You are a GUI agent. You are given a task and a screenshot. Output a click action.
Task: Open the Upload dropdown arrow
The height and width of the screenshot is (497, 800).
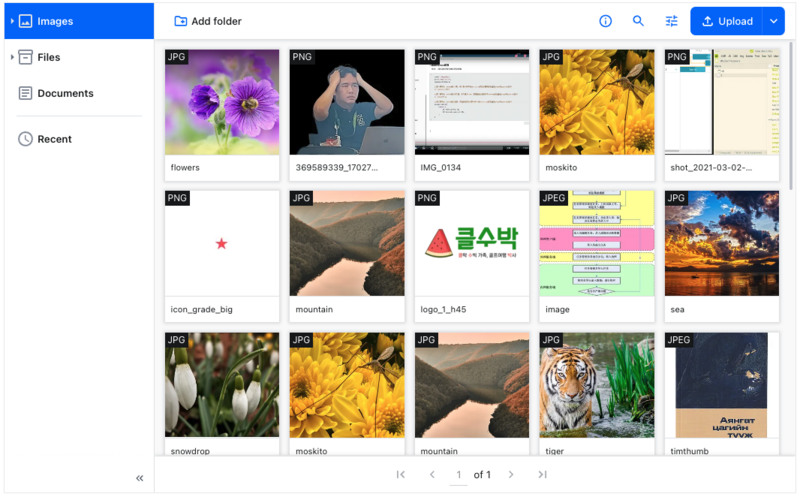pyautogui.click(x=773, y=21)
